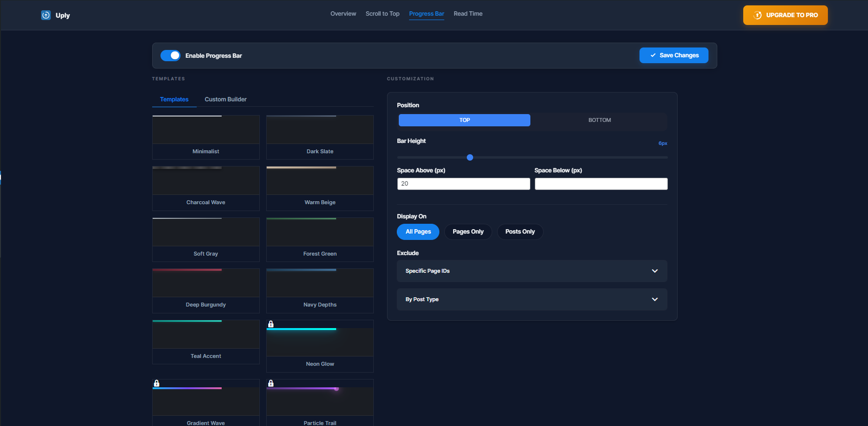Screen dimensions: 868x426
Task: Select the Forest Green template
Action: tap(320, 239)
